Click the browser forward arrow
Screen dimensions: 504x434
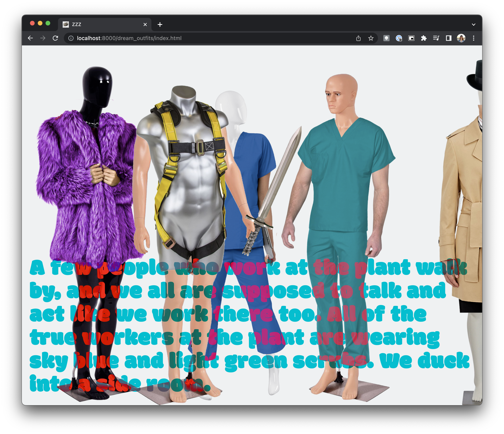[43, 38]
